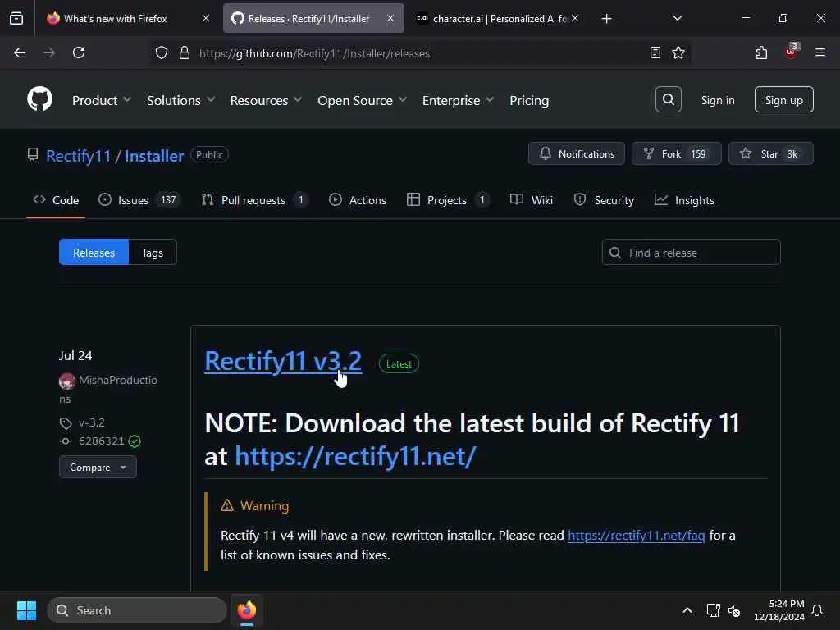Open the Issues tab
The image size is (840, 630).
coord(139,200)
